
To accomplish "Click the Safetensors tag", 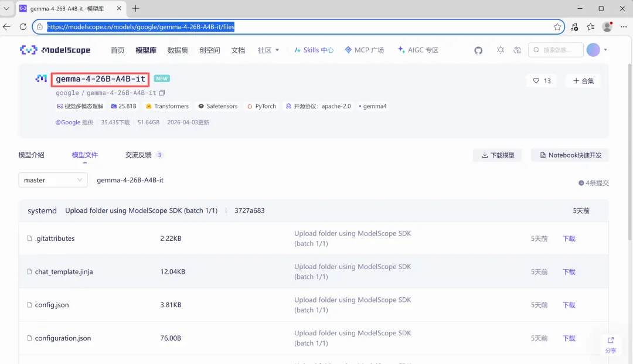I will (217, 106).
